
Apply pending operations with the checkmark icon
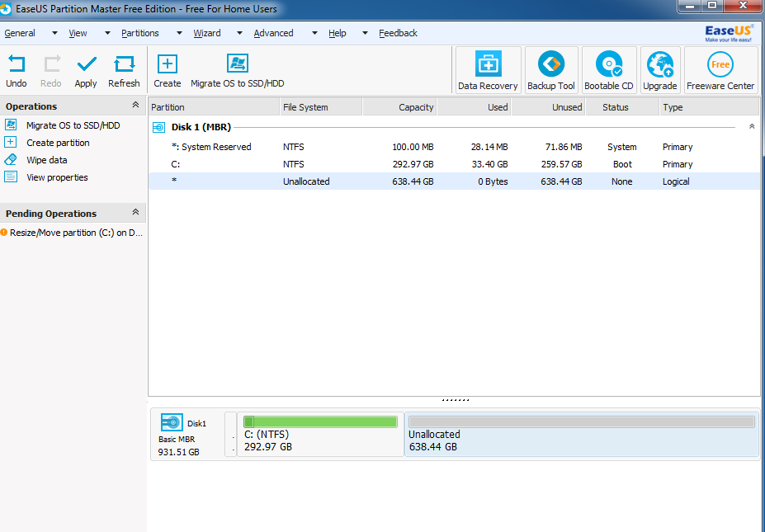(87, 64)
